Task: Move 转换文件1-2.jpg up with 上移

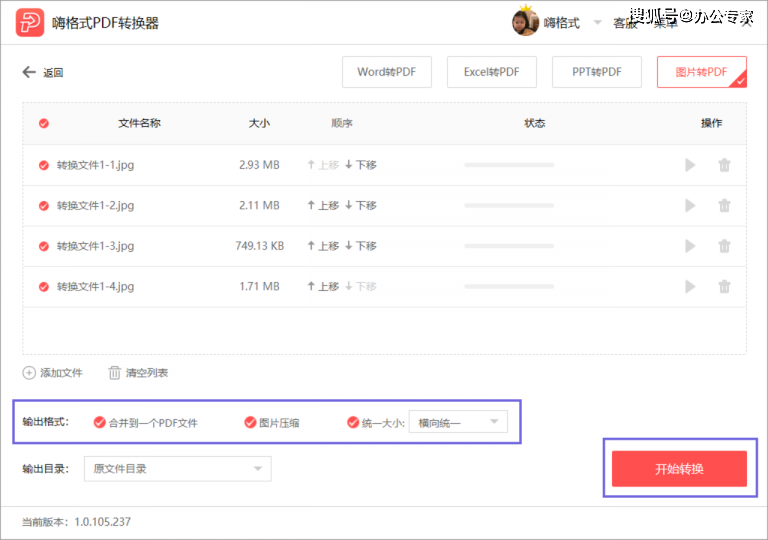Action: (323, 205)
